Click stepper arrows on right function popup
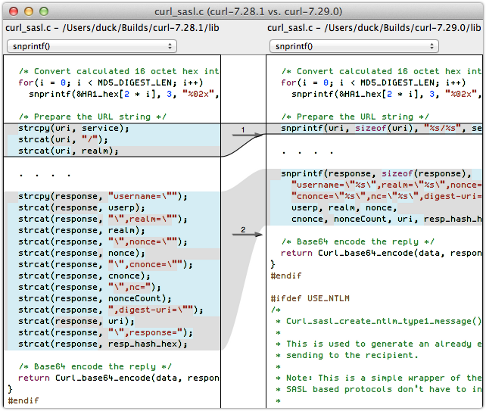The width and height of the screenshot is (486, 411). coord(432,46)
